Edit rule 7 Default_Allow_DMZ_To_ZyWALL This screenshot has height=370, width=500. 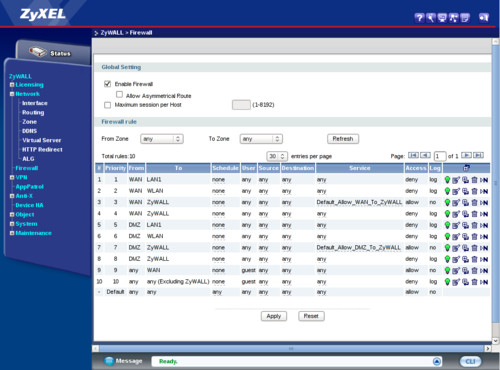pos(456,248)
